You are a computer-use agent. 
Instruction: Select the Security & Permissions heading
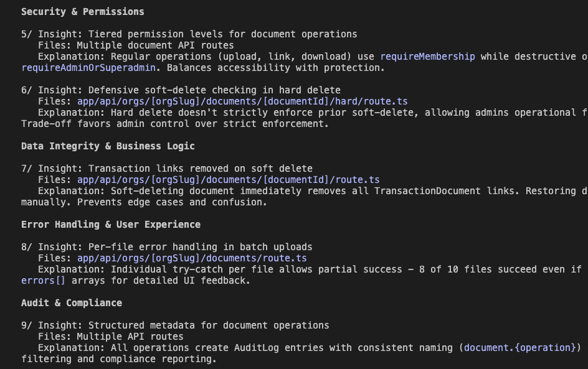82,11
